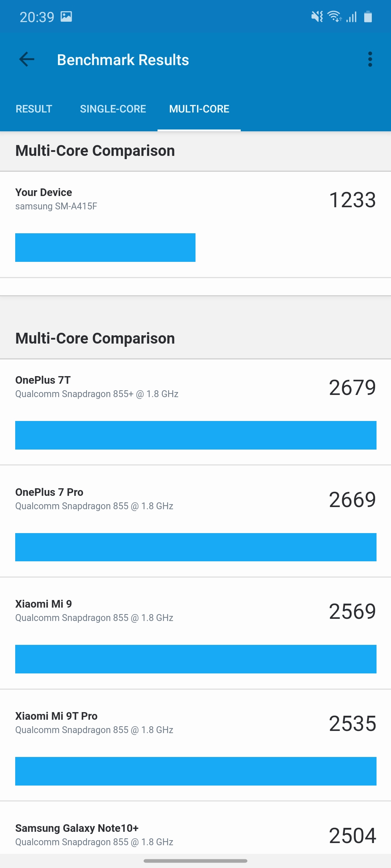391x868 pixels.
Task: Tap the 20:39 clock in status bar
Action: pyautogui.click(x=37, y=17)
